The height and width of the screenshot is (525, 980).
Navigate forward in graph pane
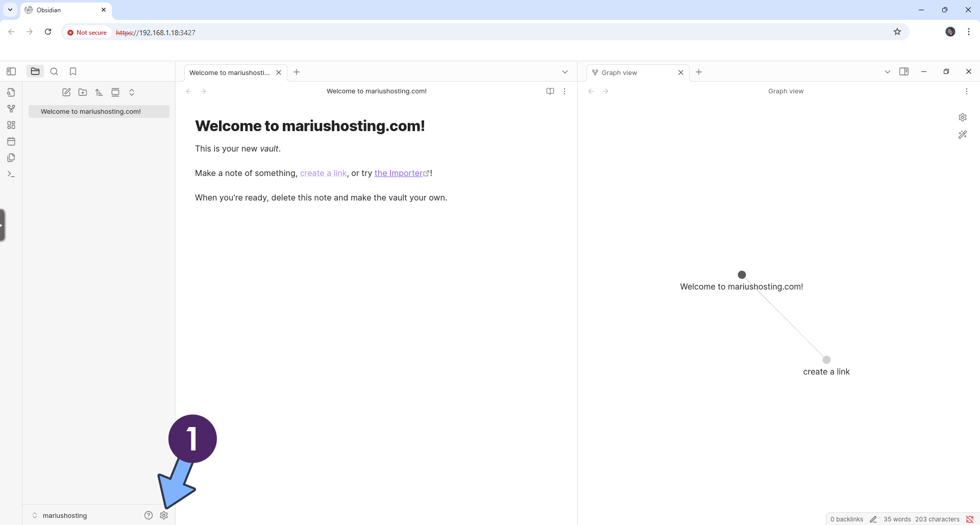[605, 91]
